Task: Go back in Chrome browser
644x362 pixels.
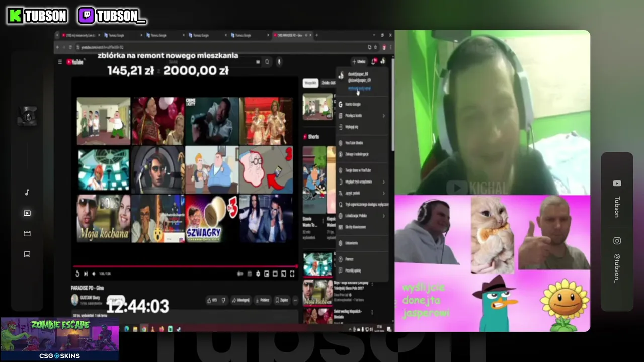Action: 57,47
